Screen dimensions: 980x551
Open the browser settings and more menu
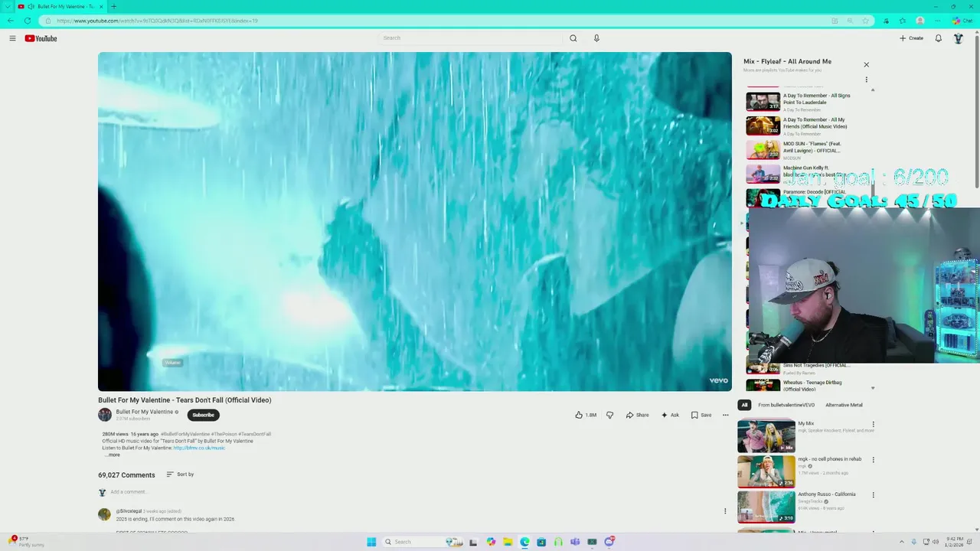[x=937, y=21]
